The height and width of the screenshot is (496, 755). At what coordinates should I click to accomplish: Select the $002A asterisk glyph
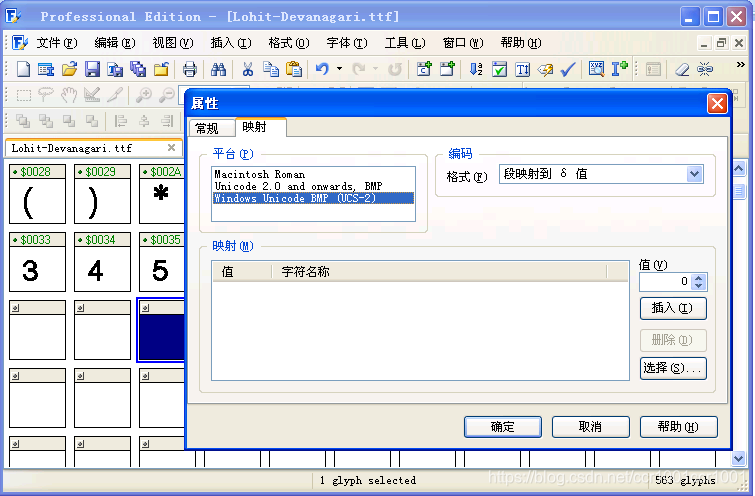162,194
